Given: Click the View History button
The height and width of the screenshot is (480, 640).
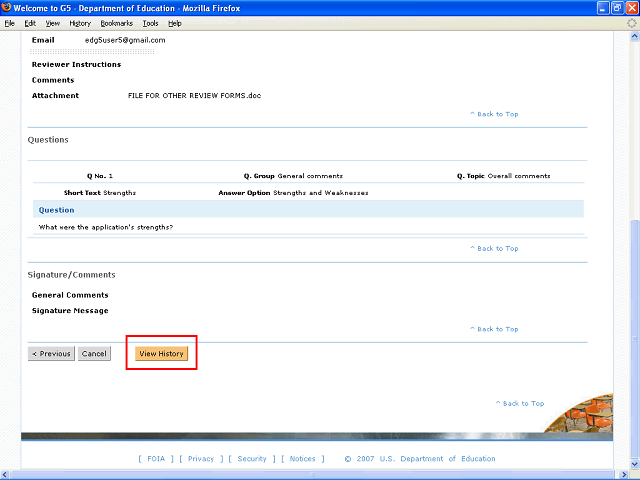Looking at the screenshot, I should pyautogui.click(x=162, y=353).
